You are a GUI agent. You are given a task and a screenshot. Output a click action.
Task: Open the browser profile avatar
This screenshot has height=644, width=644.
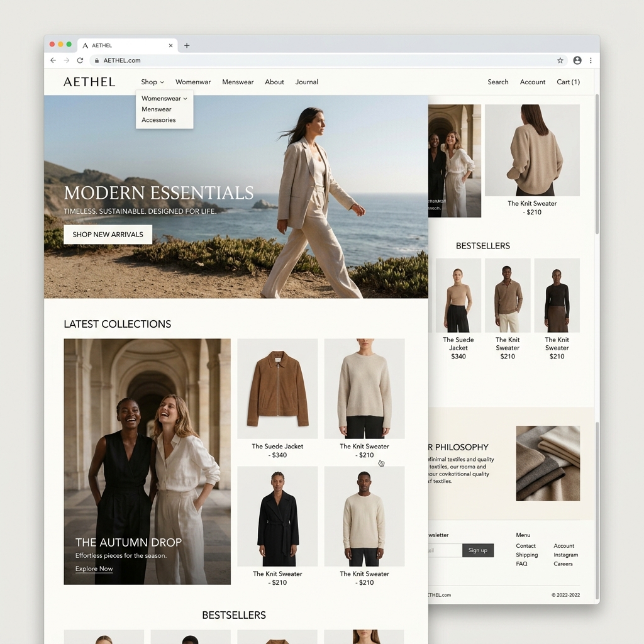[x=577, y=60]
